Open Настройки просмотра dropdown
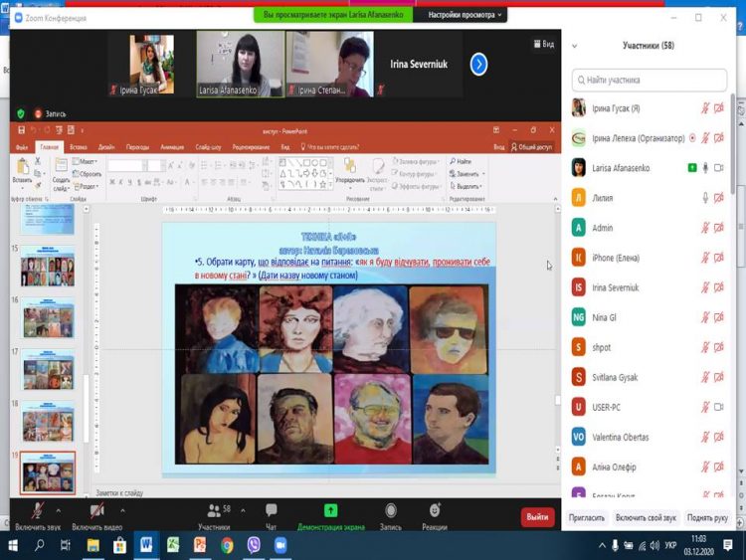746x560 pixels. click(464, 15)
